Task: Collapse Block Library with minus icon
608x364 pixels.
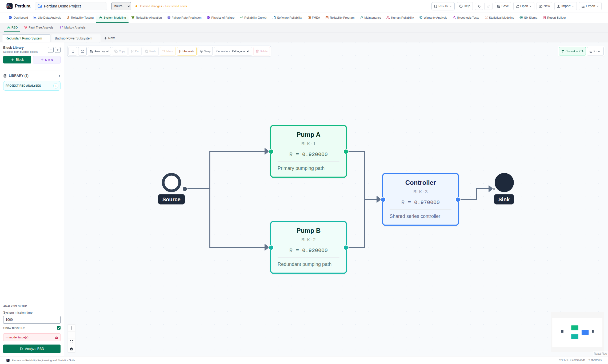Action: pos(51,50)
